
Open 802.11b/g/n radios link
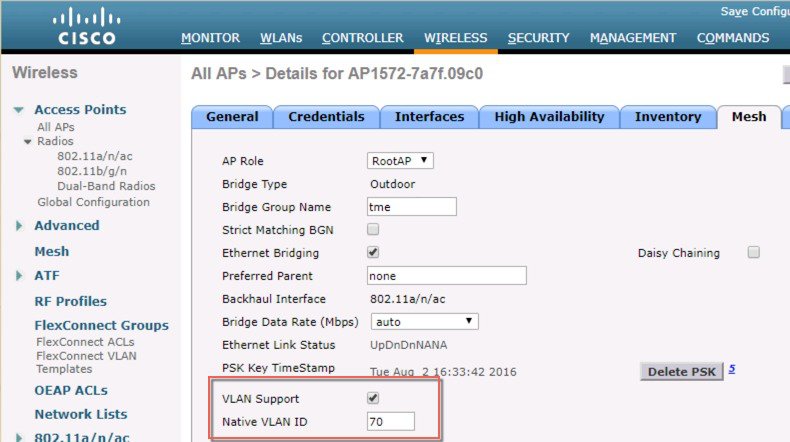coord(92,171)
